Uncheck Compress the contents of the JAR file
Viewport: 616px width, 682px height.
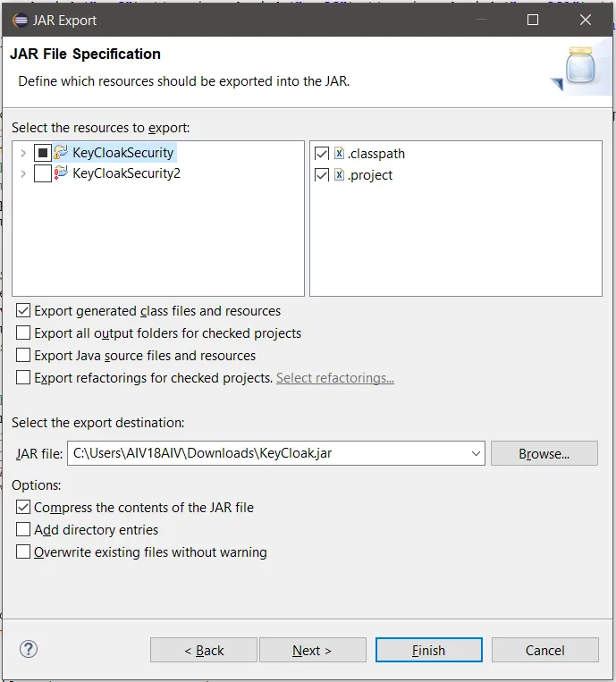click(23, 507)
